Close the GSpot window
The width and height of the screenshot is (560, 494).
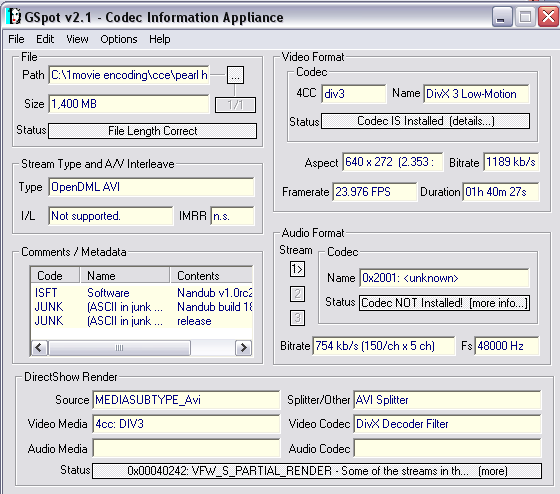pyautogui.click(x=548, y=16)
